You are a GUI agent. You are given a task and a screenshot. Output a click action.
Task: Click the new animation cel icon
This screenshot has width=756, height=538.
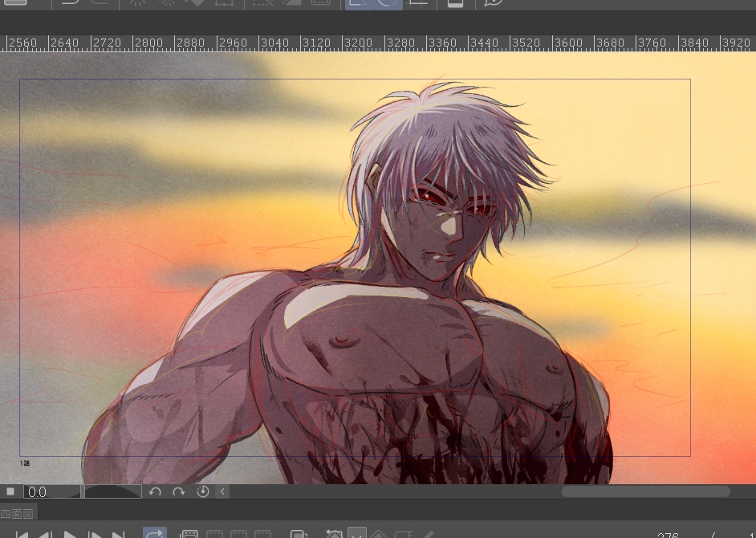point(189,535)
